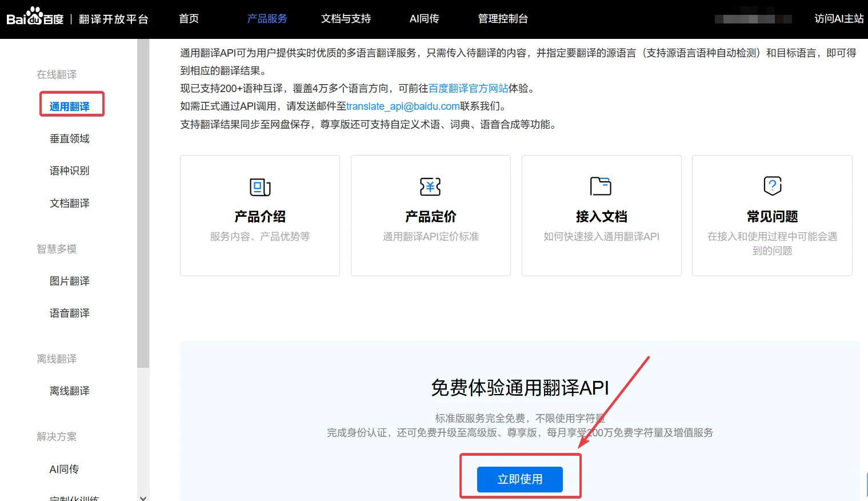Screen dimensions: 868x501
Task: Choose 离线翻译 item in sidebar
Action: 70,391
